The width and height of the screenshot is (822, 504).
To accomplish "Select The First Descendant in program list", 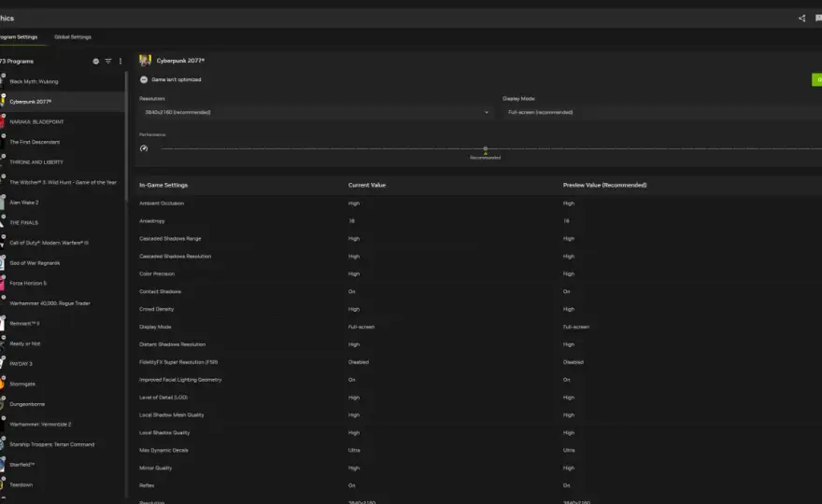I will pyautogui.click(x=63, y=142).
